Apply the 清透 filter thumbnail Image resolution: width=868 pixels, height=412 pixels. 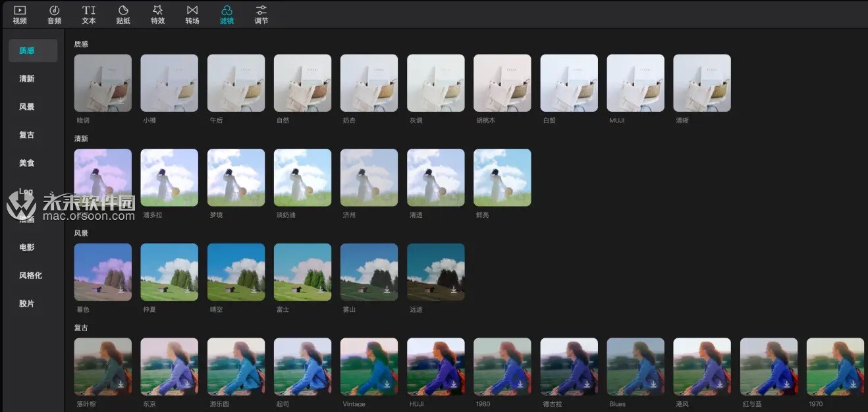(x=436, y=178)
